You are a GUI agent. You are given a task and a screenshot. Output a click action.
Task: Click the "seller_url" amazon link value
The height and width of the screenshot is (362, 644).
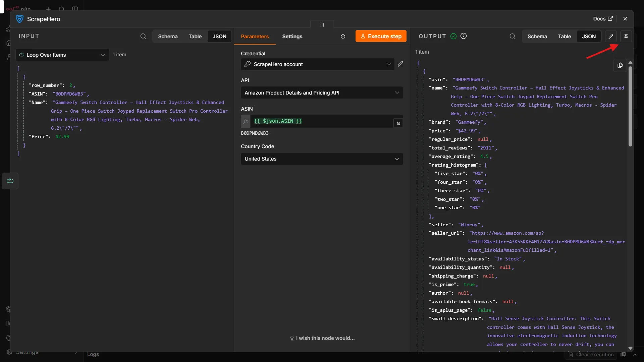546,242
